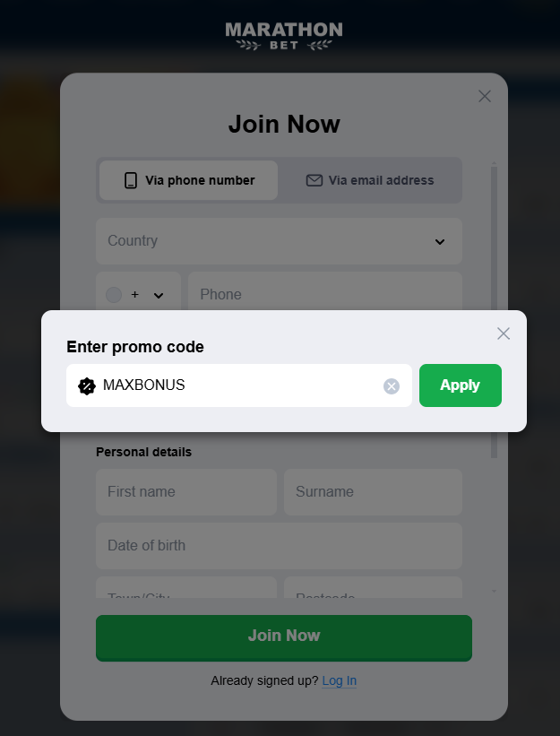Dismiss the Enter promo code dialog
Screen dimensions: 560x736
click(504, 333)
